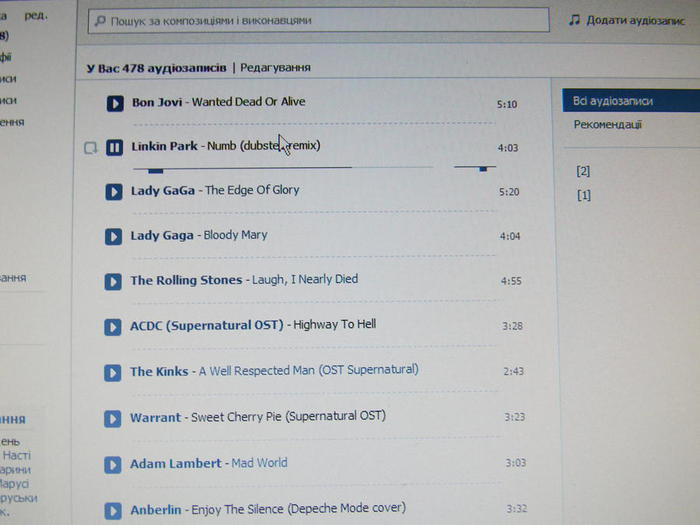Open album labeled [1]
The width and height of the screenshot is (700, 525).
tap(583, 195)
